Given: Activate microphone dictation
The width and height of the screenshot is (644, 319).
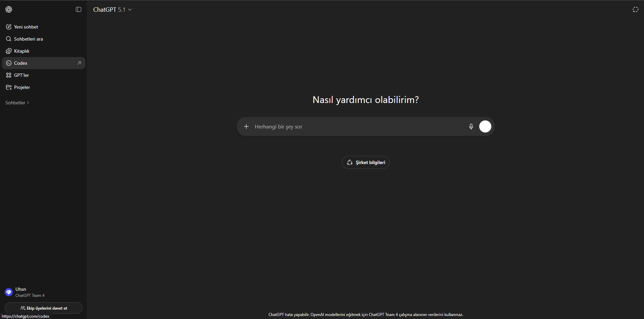Looking at the screenshot, I should (471, 126).
